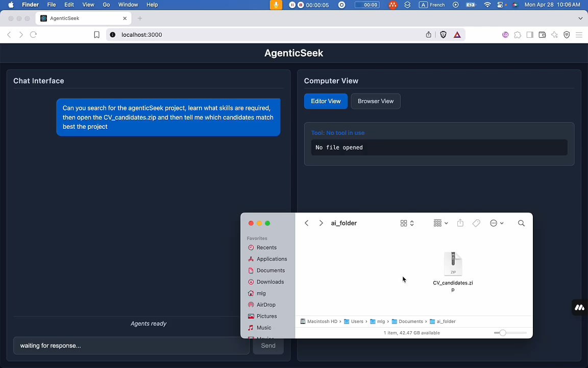The height and width of the screenshot is (368, 588).
Task: Switch to Browser View
Action: point(376,101)
